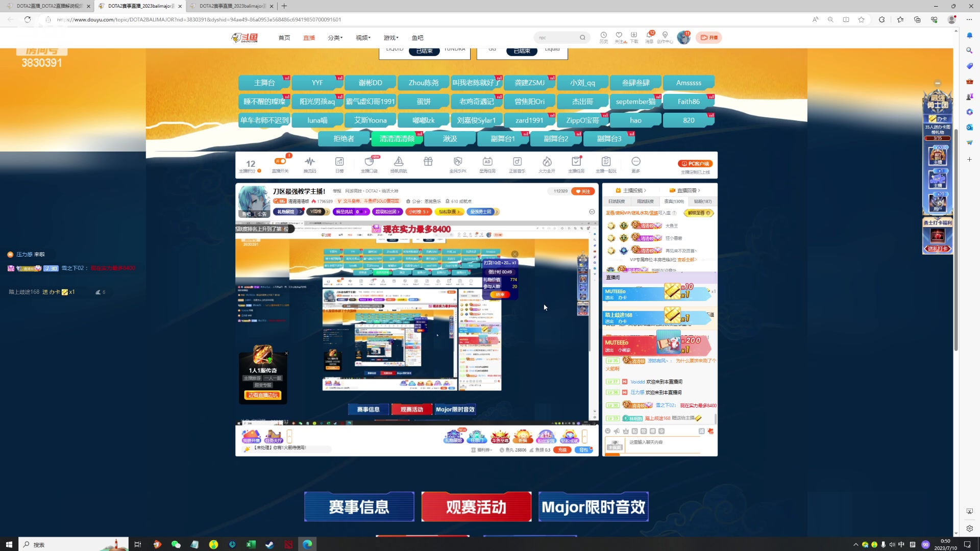Image resolution: width=980 pixels, height=551 pixels.
Task: Open 直播回看 replay link
Action: coord(685,191)
